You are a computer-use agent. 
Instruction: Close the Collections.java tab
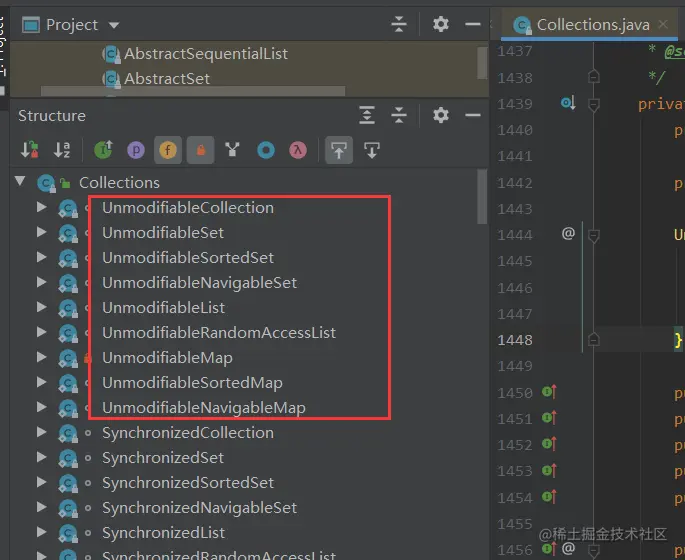[x=663, y=24]
